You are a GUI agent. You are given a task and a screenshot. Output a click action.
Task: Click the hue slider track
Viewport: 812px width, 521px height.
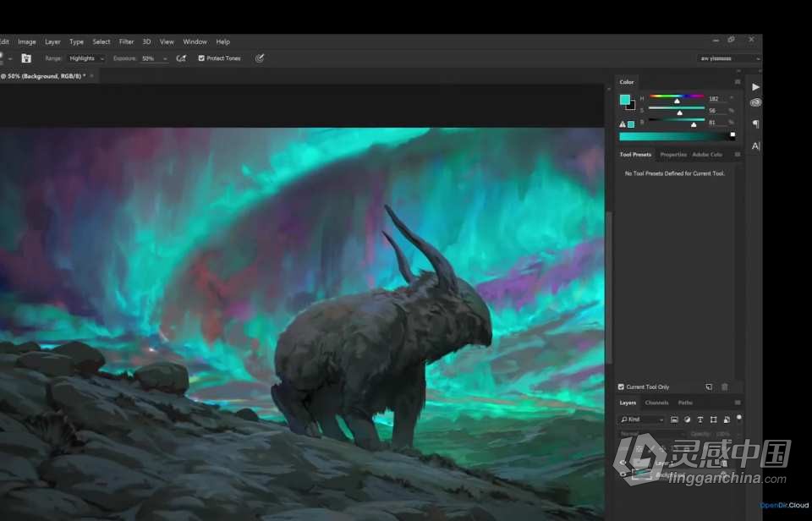(x=677, y=96)
